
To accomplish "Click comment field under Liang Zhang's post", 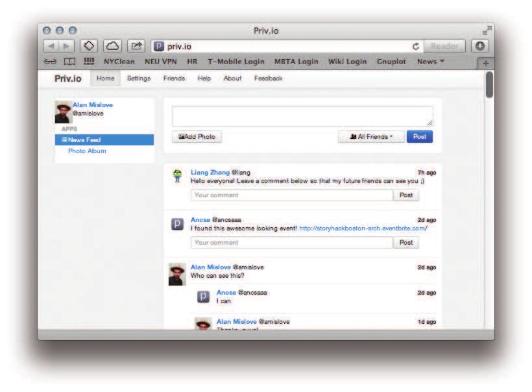I will click(291, 195).
